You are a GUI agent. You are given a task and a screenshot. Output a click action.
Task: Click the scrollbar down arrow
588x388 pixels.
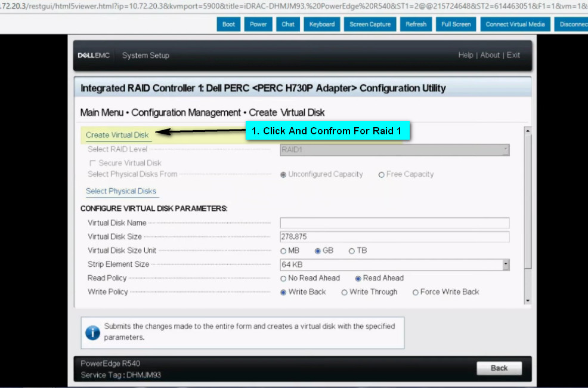tap(528, 301)
